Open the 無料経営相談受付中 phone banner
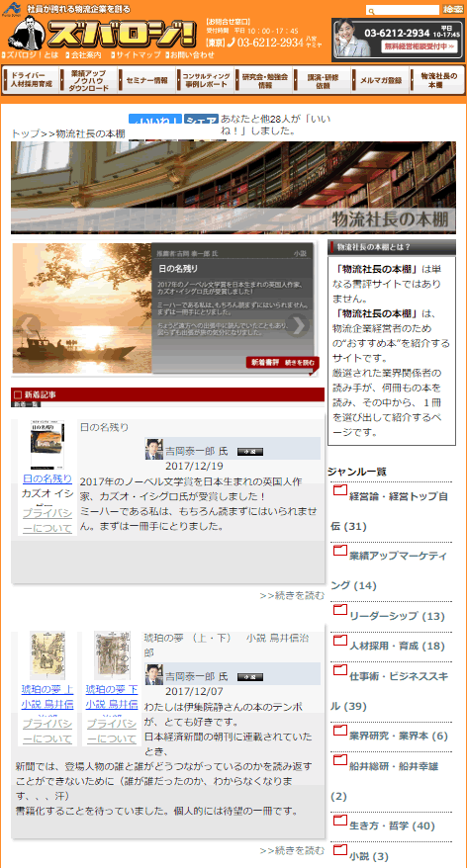 [x=398, y=40]
